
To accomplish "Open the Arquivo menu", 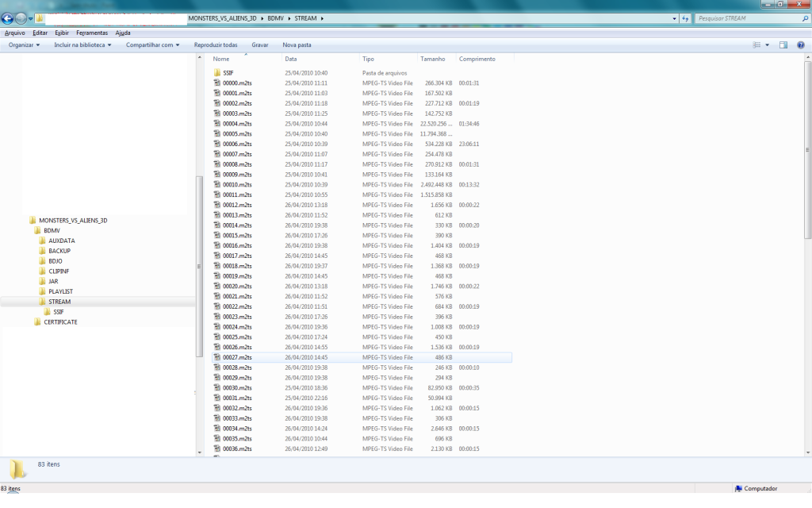I will (x=14, y=33).
